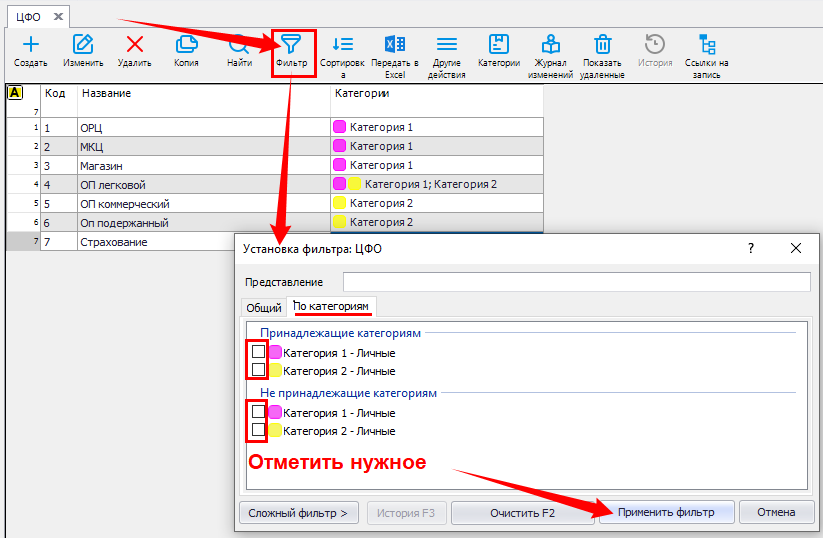Click the Копия (Copy) toolbar icon
The height and width of the screenshot is (538, 823).
coord(186,44)
